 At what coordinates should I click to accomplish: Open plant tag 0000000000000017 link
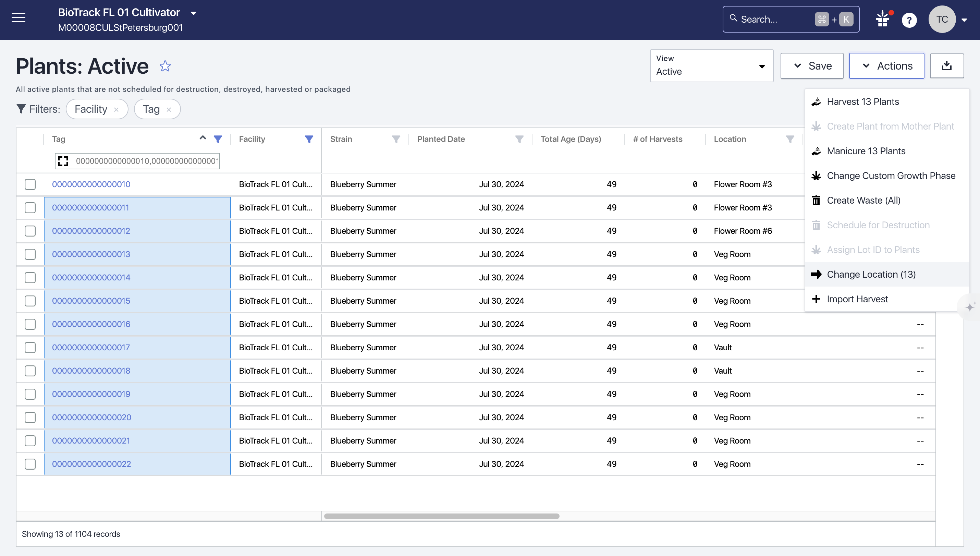pos(91,348)
